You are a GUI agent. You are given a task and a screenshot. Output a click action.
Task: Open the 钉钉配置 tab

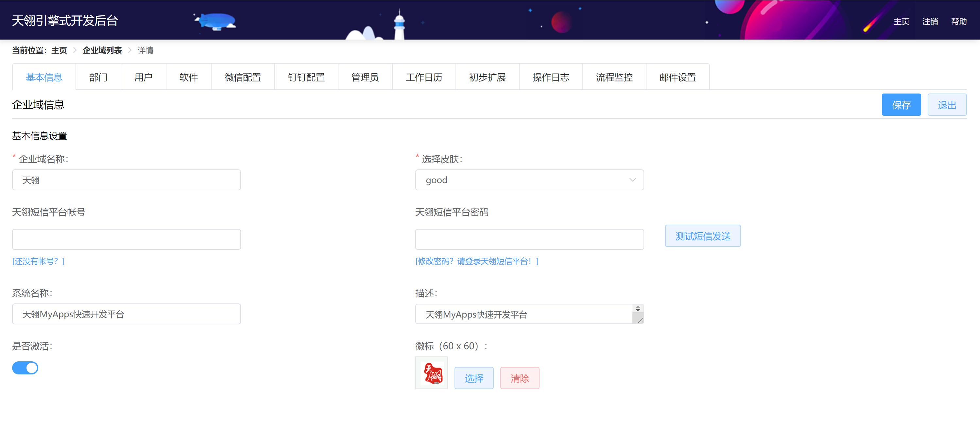click(306, 77)
